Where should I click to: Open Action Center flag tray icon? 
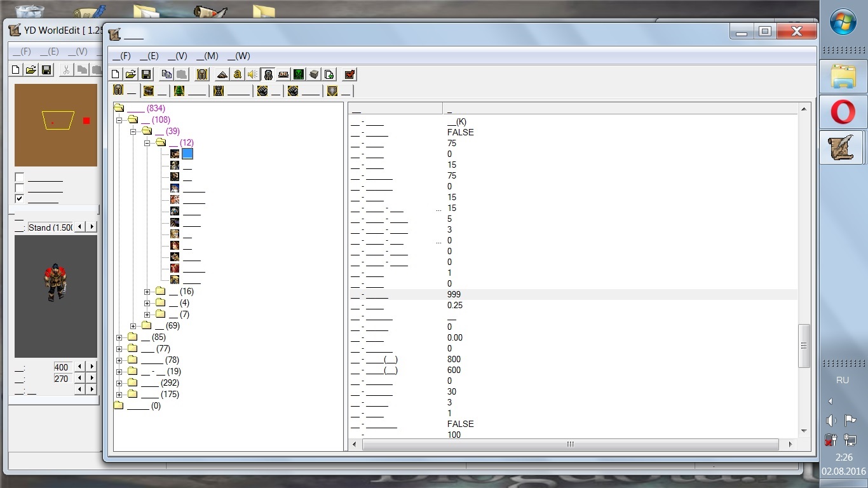850,420
